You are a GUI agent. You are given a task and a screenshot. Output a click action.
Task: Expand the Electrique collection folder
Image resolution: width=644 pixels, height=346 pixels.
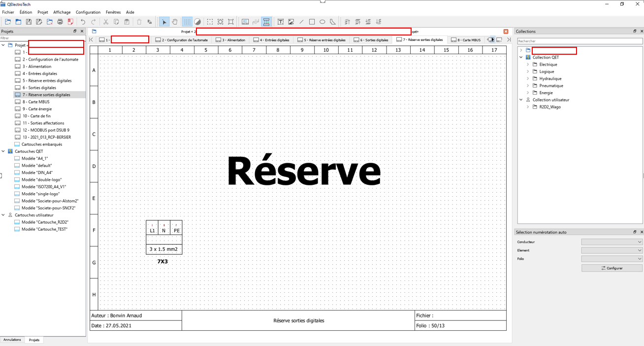[528, 65]
